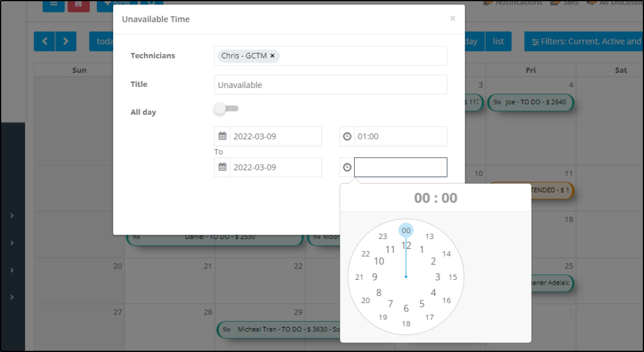The image size is (644, 352).
Task: Select hour 1 on the clock
Action: pos(421,250)
